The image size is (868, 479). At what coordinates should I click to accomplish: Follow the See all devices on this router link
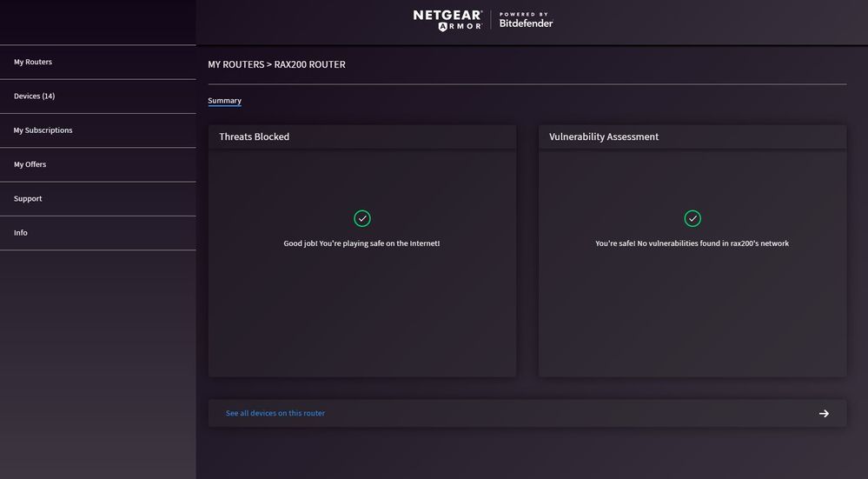(x=275, y=414)
